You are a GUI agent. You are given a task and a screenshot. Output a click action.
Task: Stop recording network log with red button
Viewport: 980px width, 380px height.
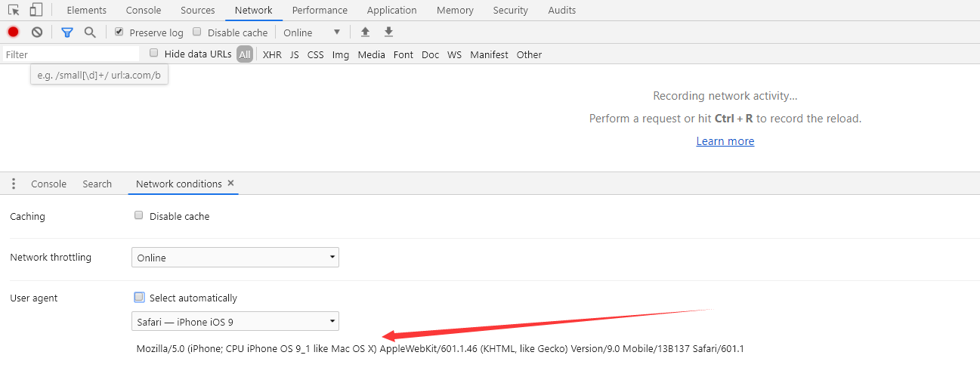tap(13, 32)
